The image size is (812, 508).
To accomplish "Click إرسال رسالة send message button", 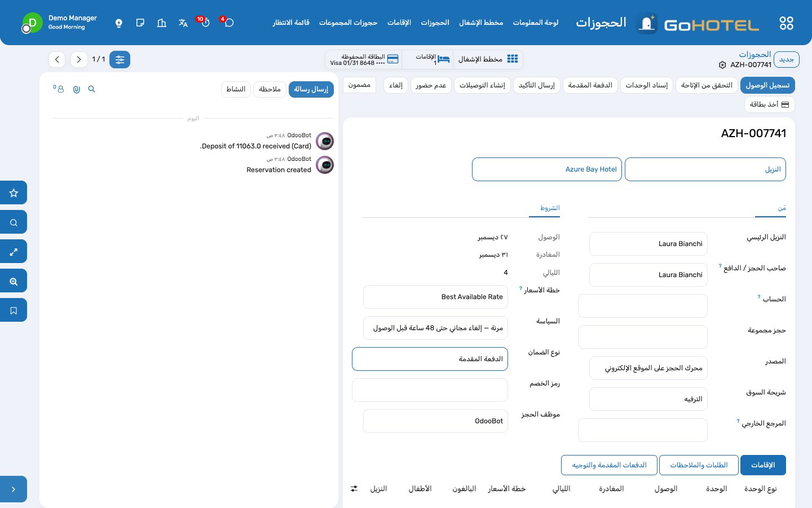I will 311,89.
